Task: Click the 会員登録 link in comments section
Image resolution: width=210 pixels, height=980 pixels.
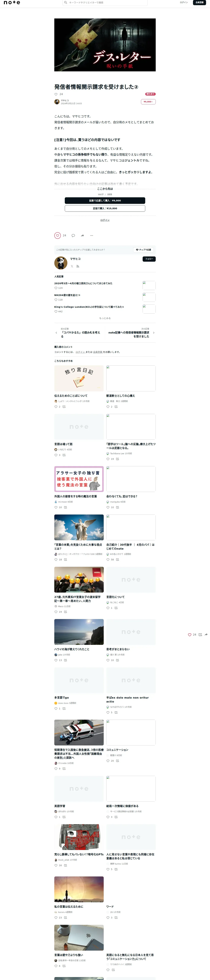Action: coord(98,352)
